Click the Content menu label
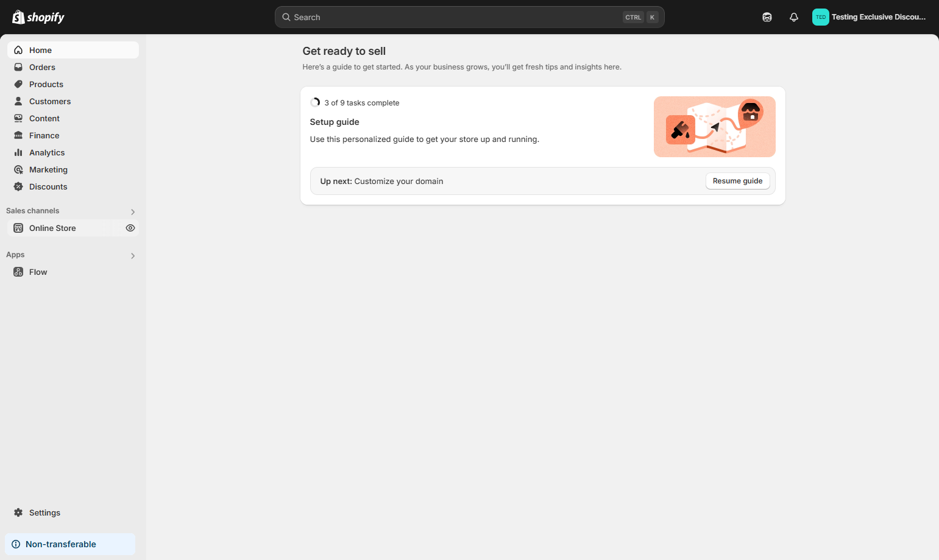The height and width of the screenshot is (560, 939). (x=44, y=118)
